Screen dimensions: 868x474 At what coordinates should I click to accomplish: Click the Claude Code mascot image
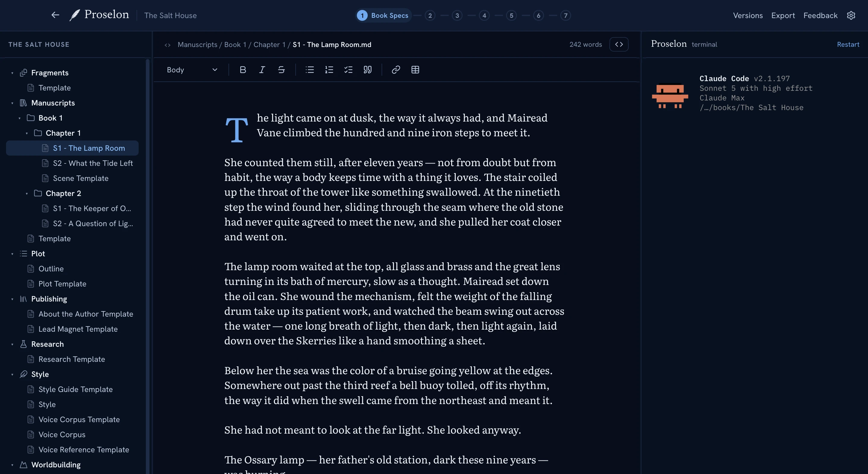pos(670,96)
